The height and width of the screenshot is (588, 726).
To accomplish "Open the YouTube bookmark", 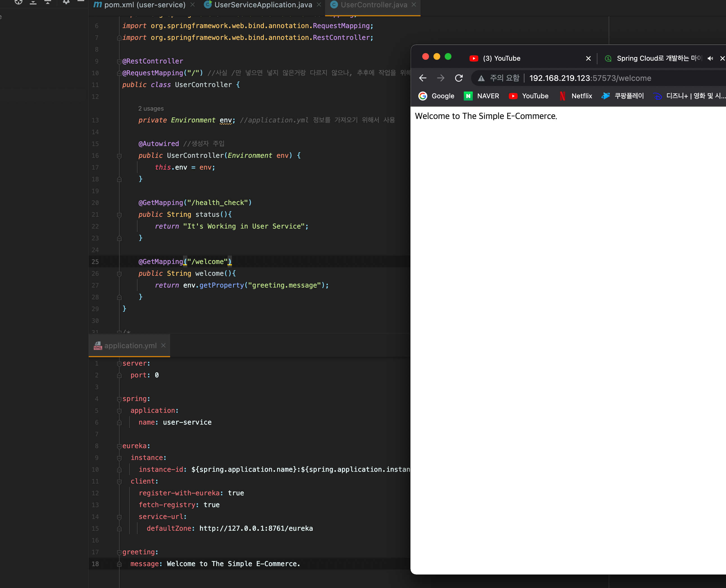I will point(529,96).
